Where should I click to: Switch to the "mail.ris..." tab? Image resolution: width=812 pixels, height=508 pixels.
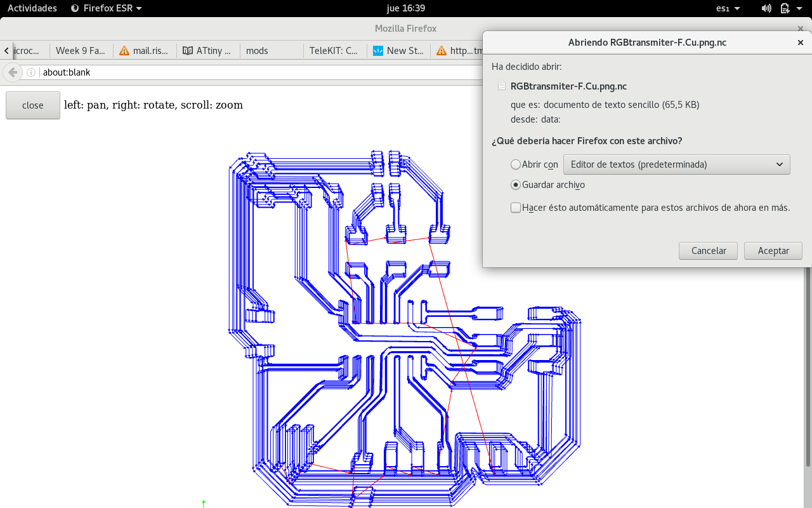point(145,51)
